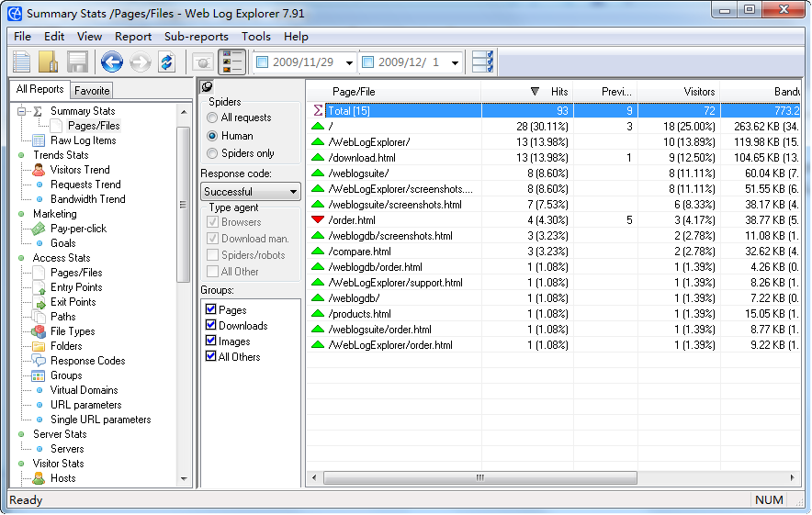The width and height of the screenshot is (812, 515).
Task: Collapse the Summary Stats tree node
Action: click(x=22, y=111)
